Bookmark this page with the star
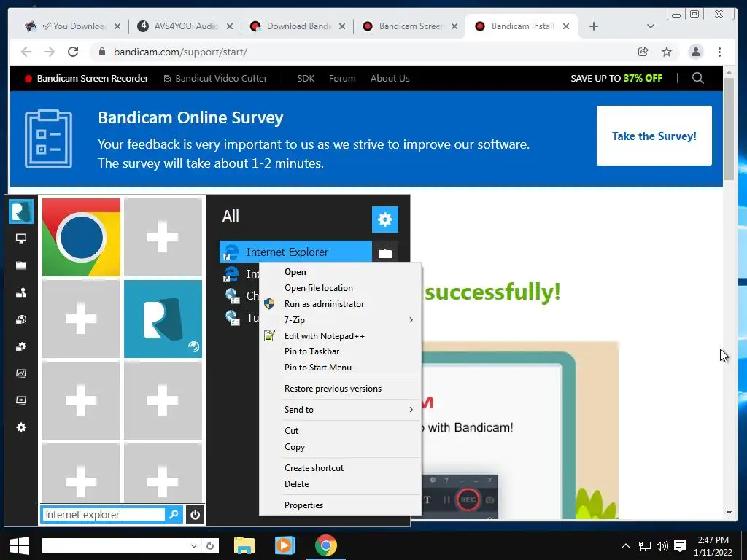Screen dimensions: 747x560 point(667,52)
